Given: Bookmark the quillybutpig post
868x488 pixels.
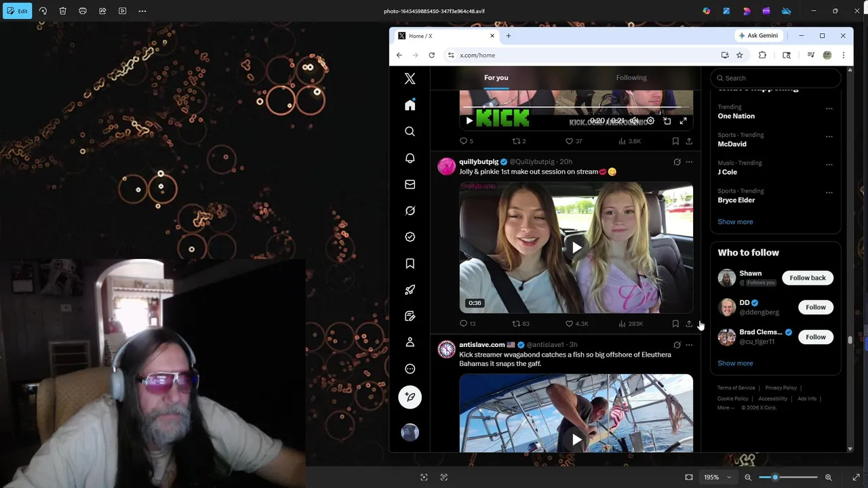Looking at the screenshot, I should point(675,323).
